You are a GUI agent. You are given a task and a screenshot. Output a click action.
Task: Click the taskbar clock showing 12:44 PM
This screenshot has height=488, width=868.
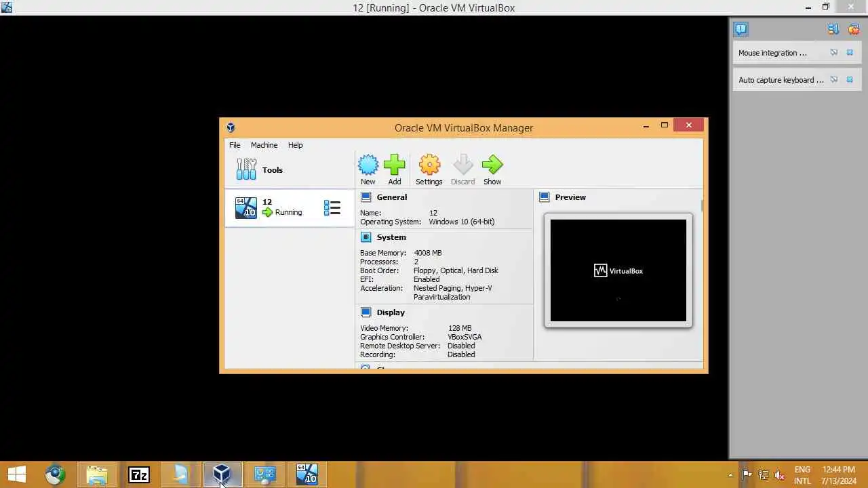tap(839, 475)
